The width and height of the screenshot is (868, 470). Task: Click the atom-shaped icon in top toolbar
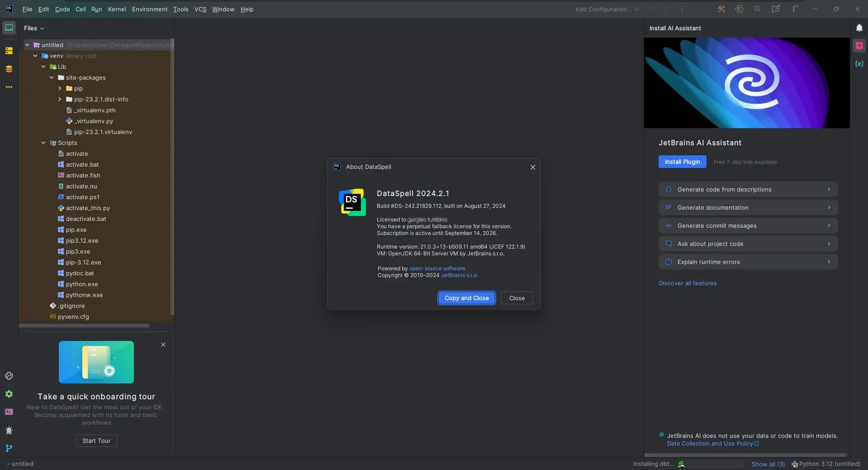coord(740,9)
